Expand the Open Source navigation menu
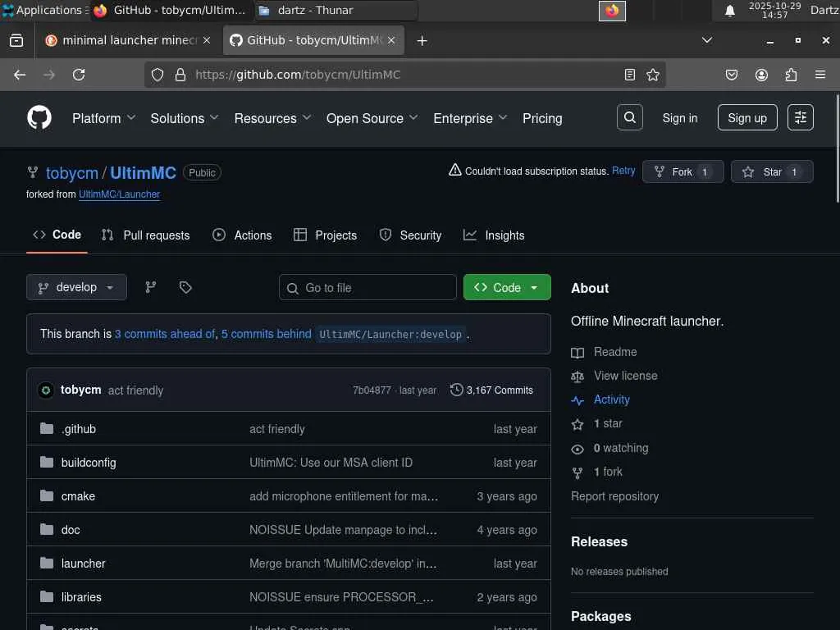Image resolution: width=840 pixels, height=630 pixels. pyautogui.click(x=372, y=118)
